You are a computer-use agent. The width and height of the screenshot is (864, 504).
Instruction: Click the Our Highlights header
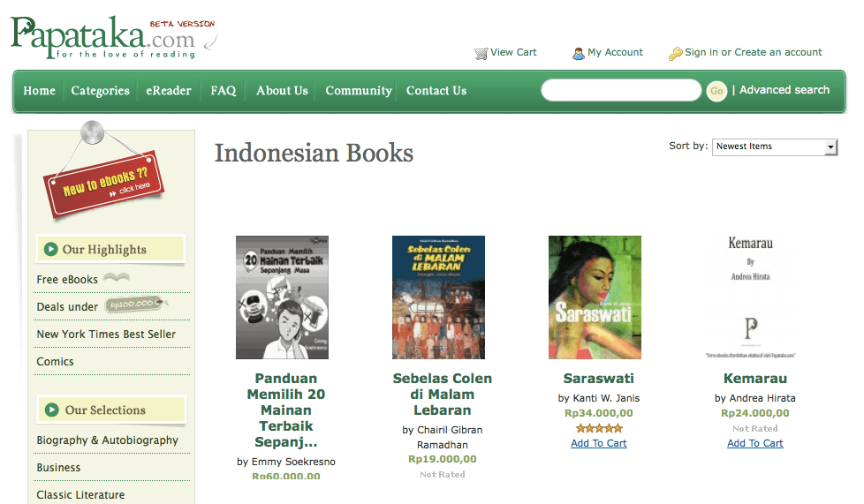click(110, 249)
